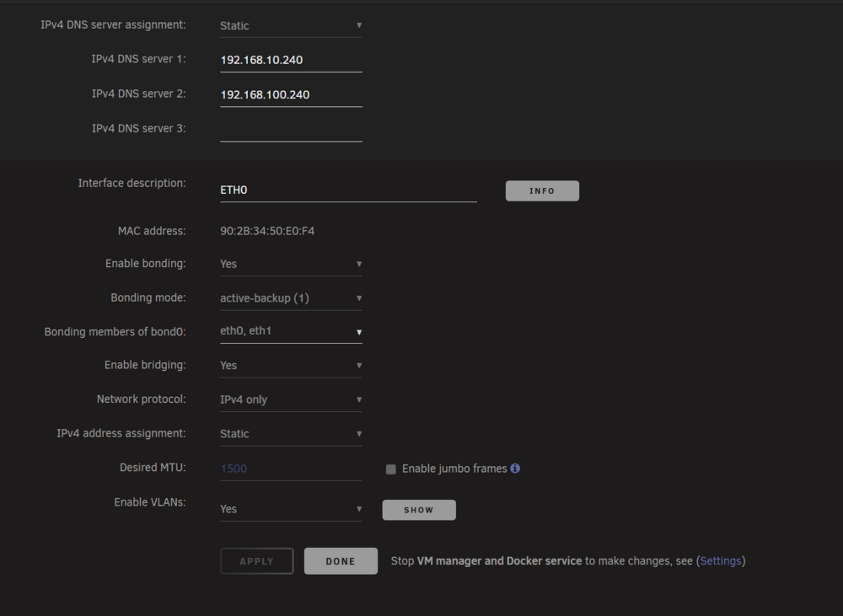The image size is (843, 616).
Task: Click the 'IPv4 address assignment:' label
Action: click(x=121, y=433)
